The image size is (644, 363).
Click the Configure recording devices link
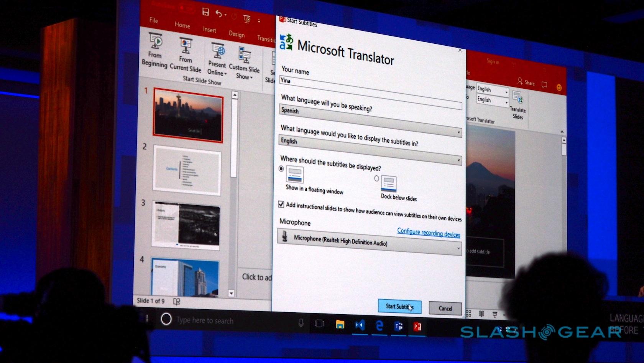coord(428,233)
